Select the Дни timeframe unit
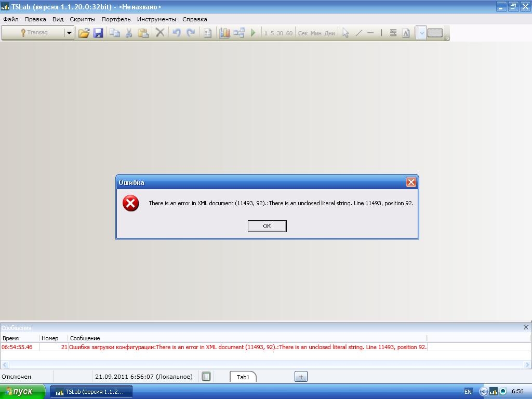Image resolution: width=532 pixels, height=399 pixels. point(329,33)
